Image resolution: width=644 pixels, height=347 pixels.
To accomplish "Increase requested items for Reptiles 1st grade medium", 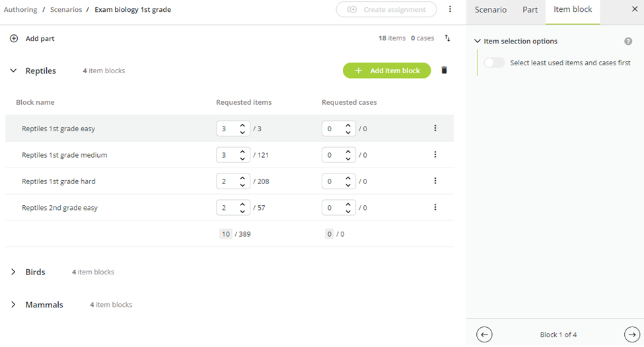I will [242, 152].
